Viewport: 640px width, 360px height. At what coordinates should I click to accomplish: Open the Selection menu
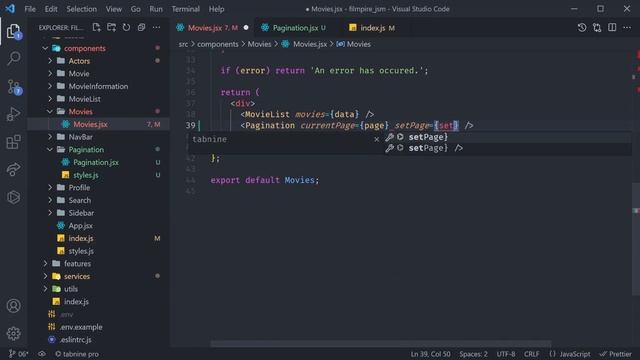point(82,9)
